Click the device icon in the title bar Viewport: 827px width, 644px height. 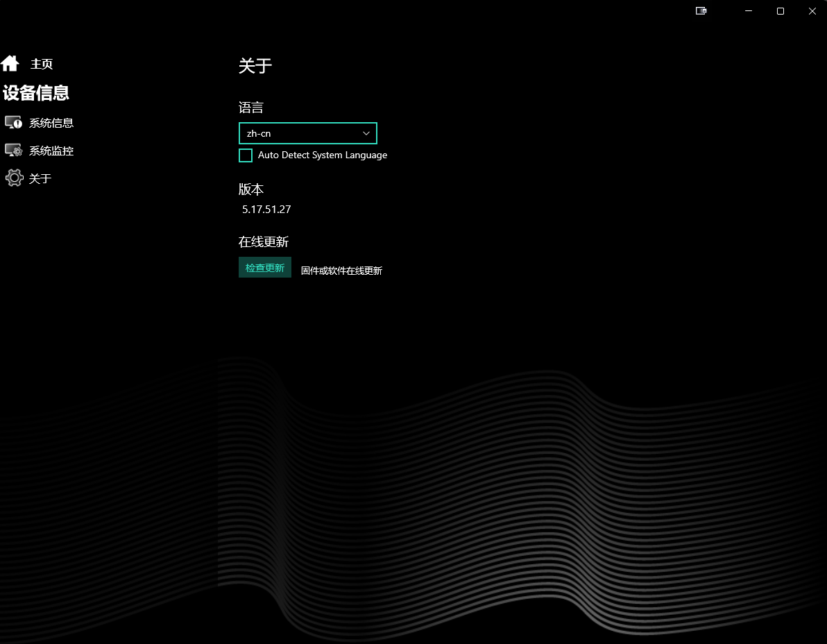[x=701, y=11]
